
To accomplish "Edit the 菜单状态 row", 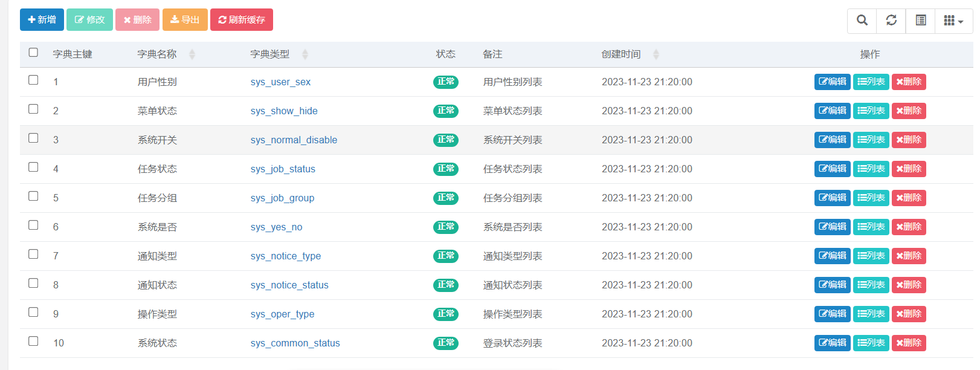I will point(832,111).
